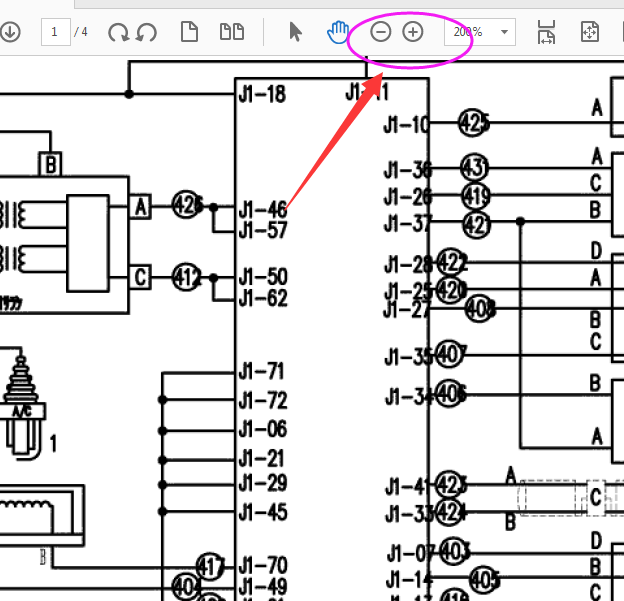Click the circled wire number 426

coord(187,205)
